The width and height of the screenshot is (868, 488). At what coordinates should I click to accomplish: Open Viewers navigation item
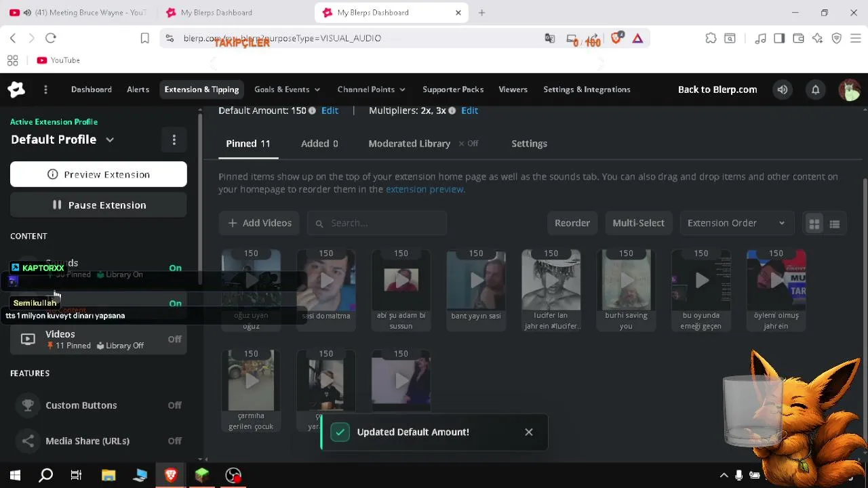[x=513, y=89]
